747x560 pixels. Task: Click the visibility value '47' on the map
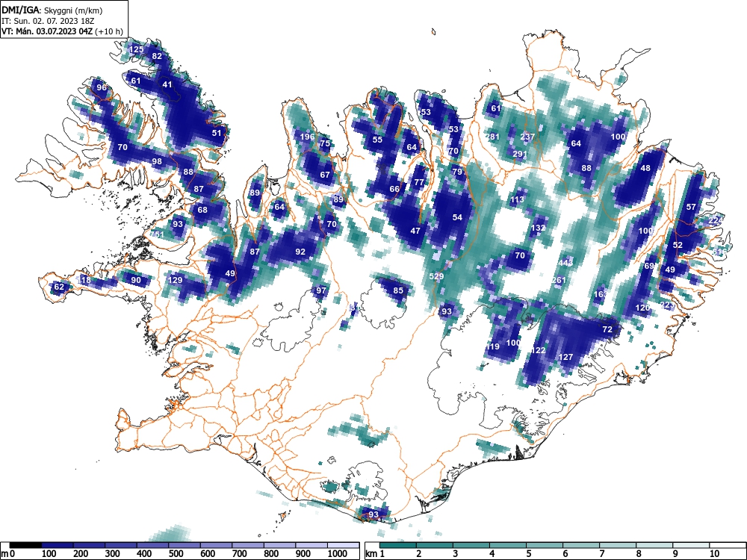tap(415, 231)
